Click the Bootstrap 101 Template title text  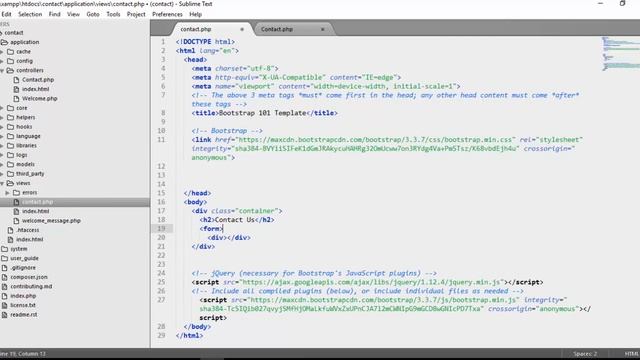(x=262, y=113)
